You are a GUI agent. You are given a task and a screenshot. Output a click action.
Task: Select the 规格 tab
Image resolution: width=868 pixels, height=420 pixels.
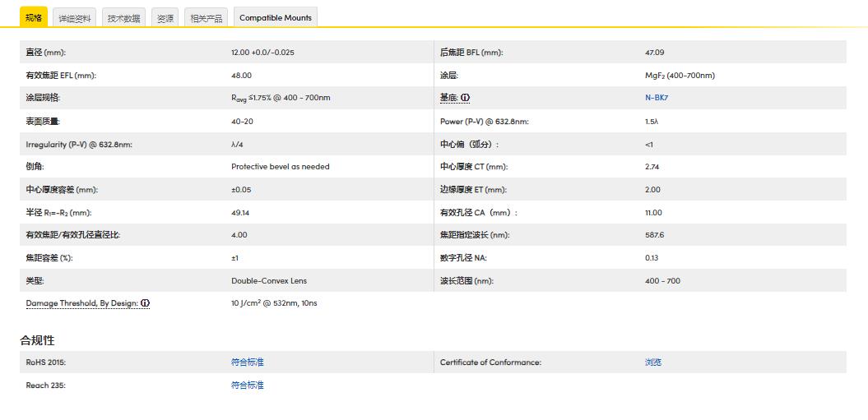[x=34, y=17]
